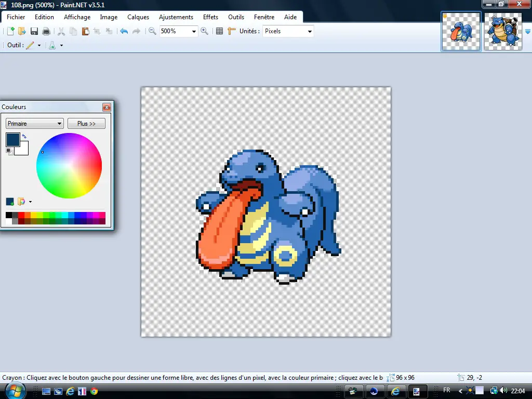Open the Fichier menu
Screen dimensions: 532x399
(16, 17)
